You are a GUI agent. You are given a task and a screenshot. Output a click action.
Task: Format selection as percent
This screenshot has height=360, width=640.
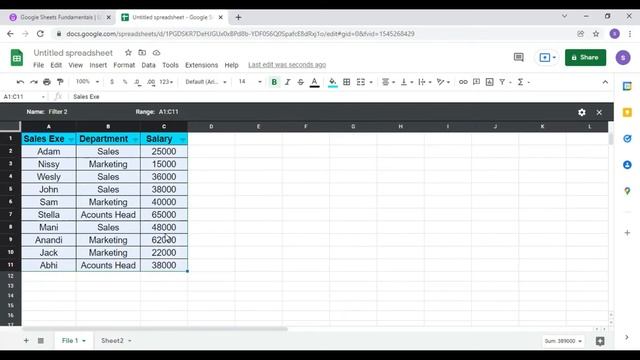click(x=125, y=82)
